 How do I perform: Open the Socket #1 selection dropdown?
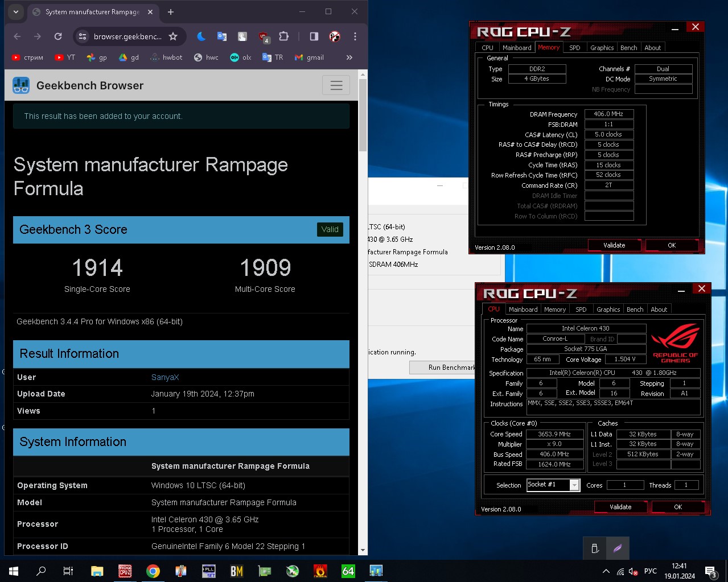(x=553, y=485)
